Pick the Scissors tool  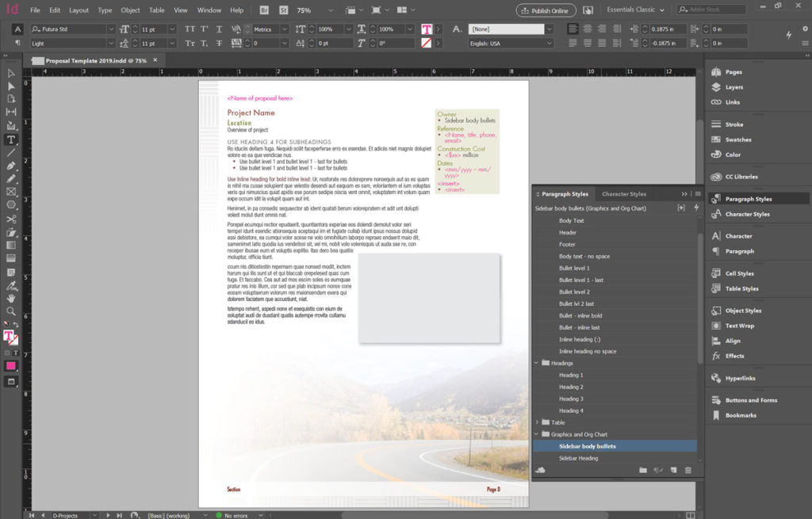point(11,219)
